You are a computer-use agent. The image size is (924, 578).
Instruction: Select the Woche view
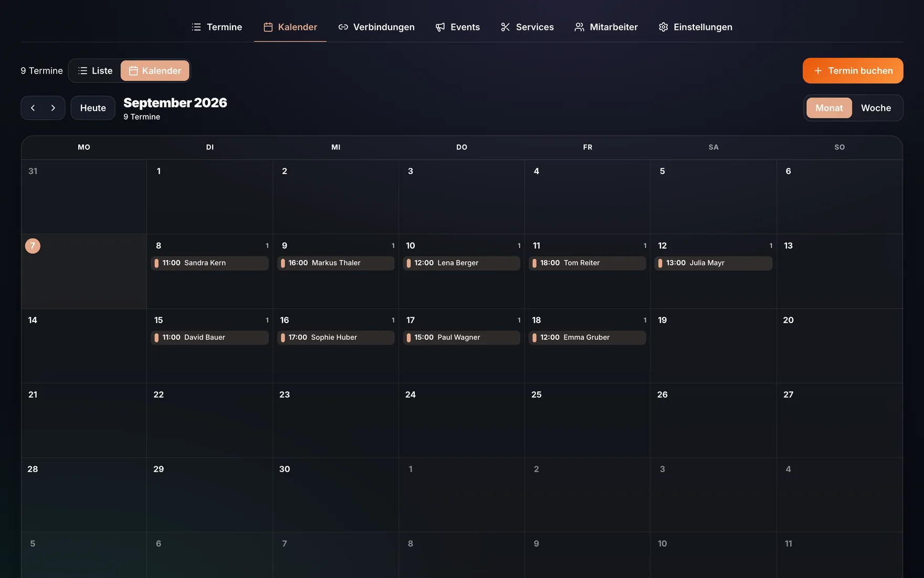click(x=876, y=108)
